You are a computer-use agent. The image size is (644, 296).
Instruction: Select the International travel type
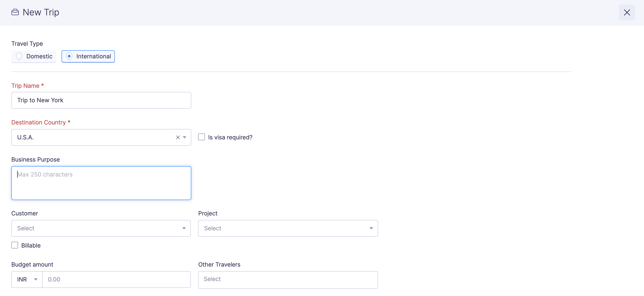[88, 56]
